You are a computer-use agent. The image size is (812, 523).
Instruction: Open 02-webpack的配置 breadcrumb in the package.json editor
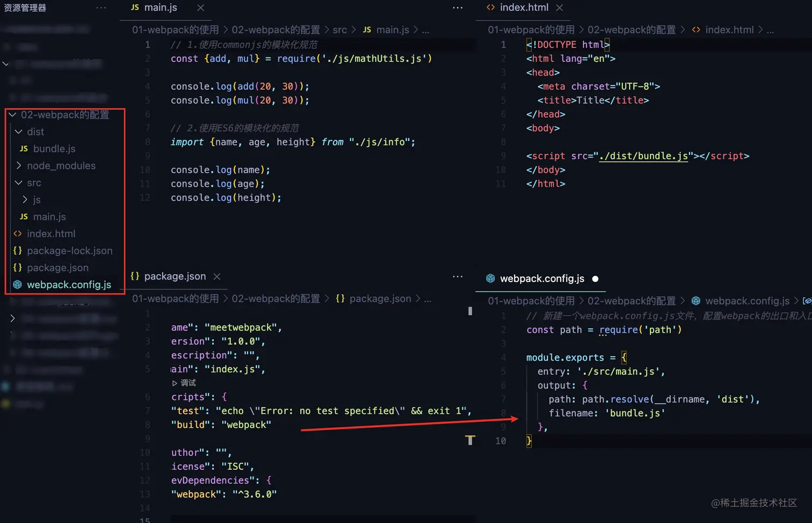point(275,298)
